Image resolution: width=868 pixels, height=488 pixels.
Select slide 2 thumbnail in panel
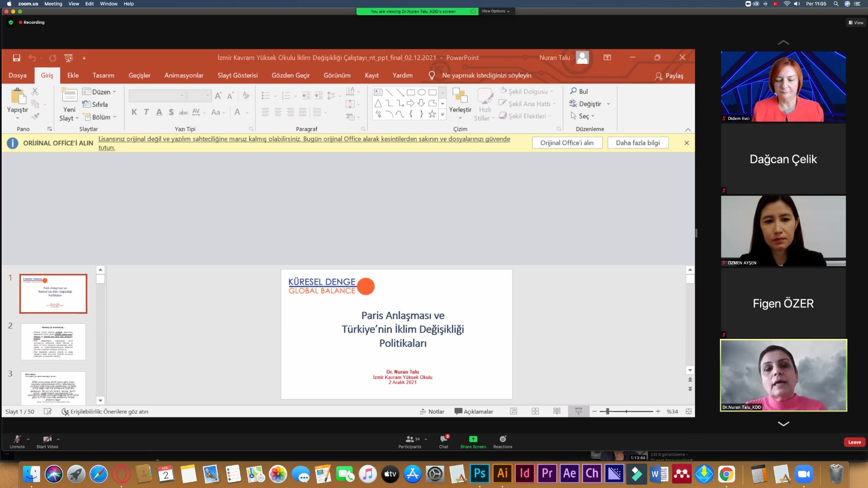53,342
